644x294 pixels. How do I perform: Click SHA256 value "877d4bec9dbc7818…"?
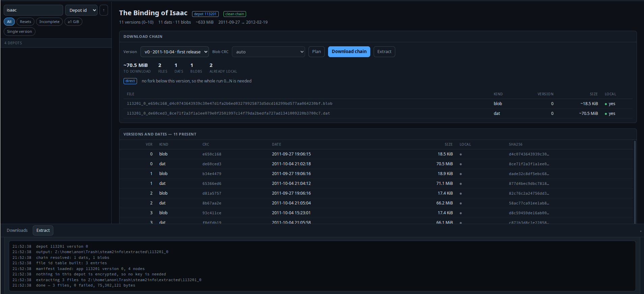(529, 183)
